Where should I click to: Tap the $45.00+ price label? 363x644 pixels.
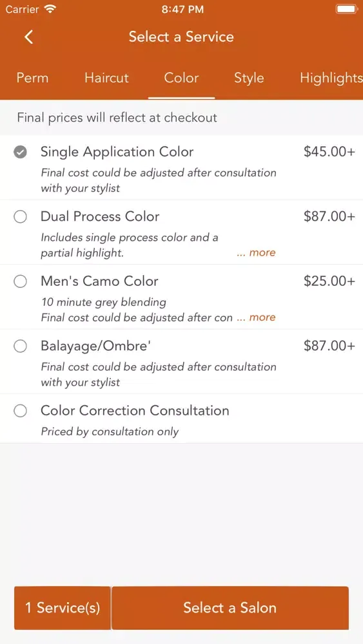tap(329, 152)
